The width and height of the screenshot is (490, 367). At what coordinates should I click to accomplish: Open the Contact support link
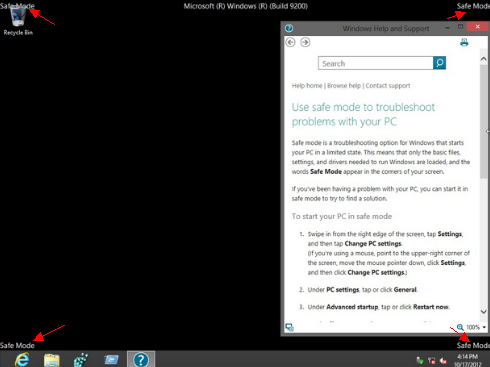(x=388, y=86)
